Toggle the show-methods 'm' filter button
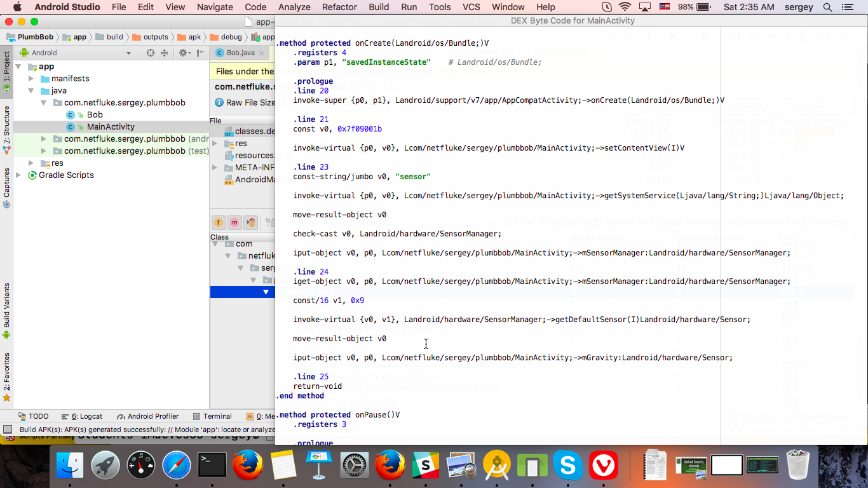Image resolution: width=868 pixels, height=488 pixels. pyautogui.click(x=234, y=222)
